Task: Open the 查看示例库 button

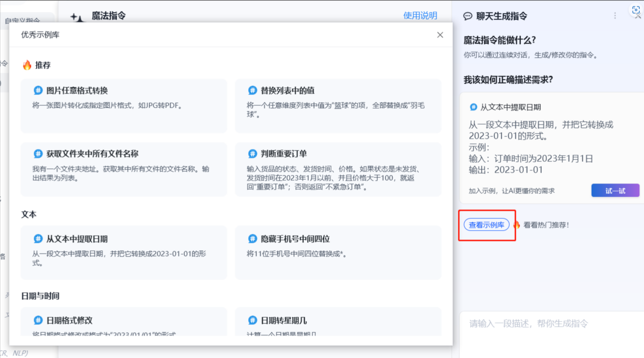Action: click(x=487, y=225)
